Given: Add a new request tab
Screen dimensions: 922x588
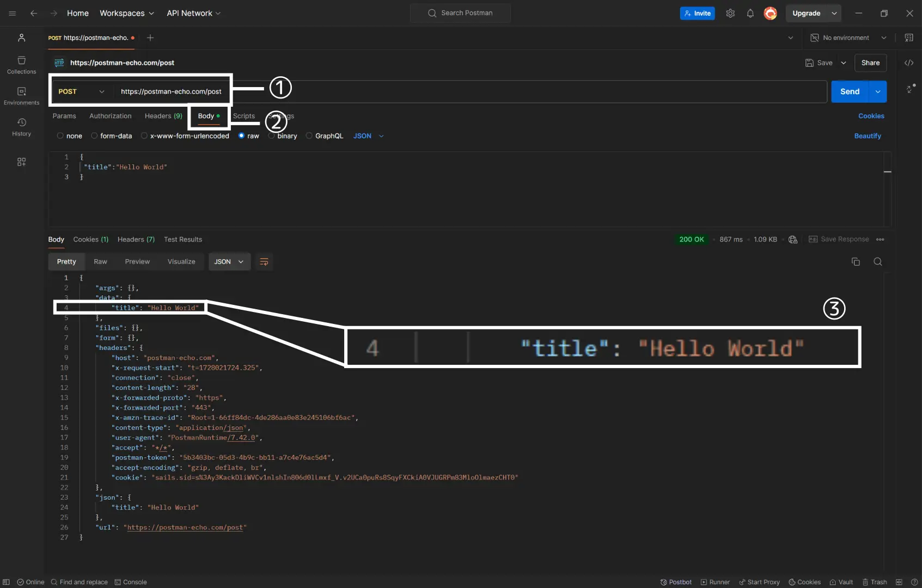Looking at the screenshot, I should [150, 38].
